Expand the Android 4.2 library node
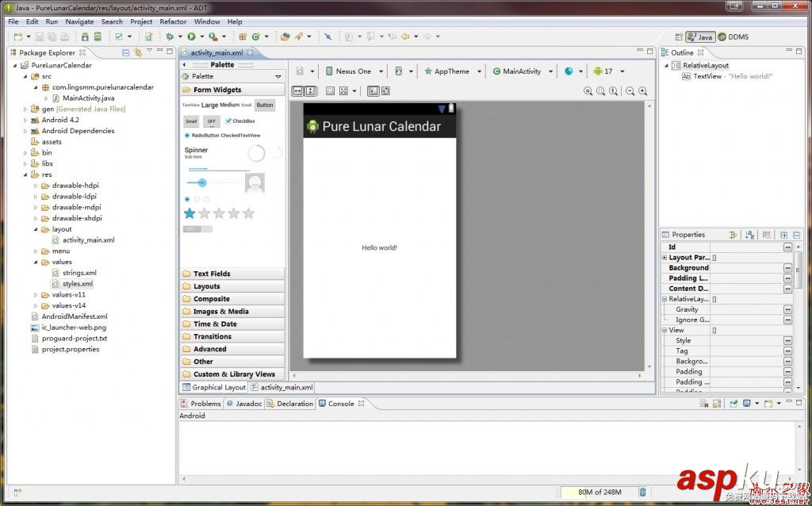Viewport: 812px width, 506px height. pos(25,121)
